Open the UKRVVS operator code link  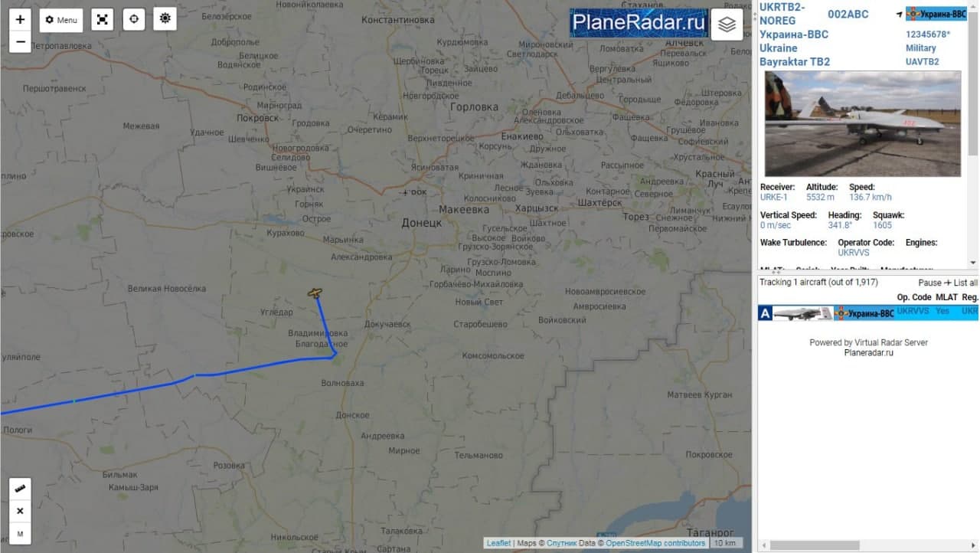854,253
